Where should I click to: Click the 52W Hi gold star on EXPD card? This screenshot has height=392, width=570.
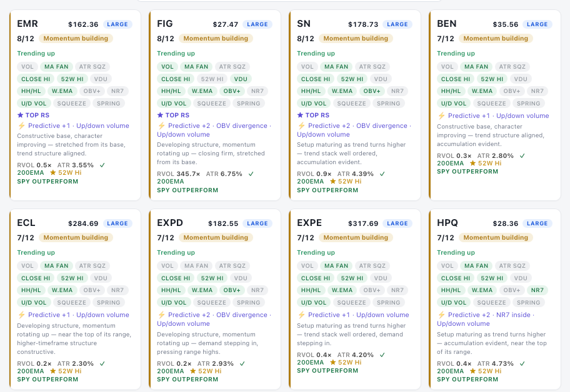(192, 371)
